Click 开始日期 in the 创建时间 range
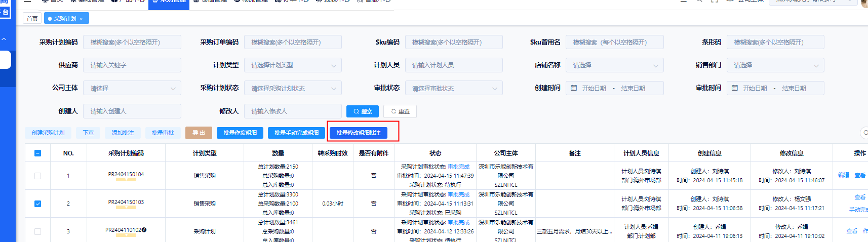868x242 pixels. 594,88
